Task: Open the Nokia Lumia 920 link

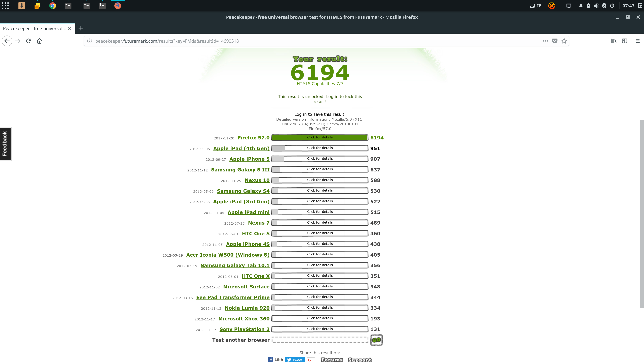Action: [247, 308]
